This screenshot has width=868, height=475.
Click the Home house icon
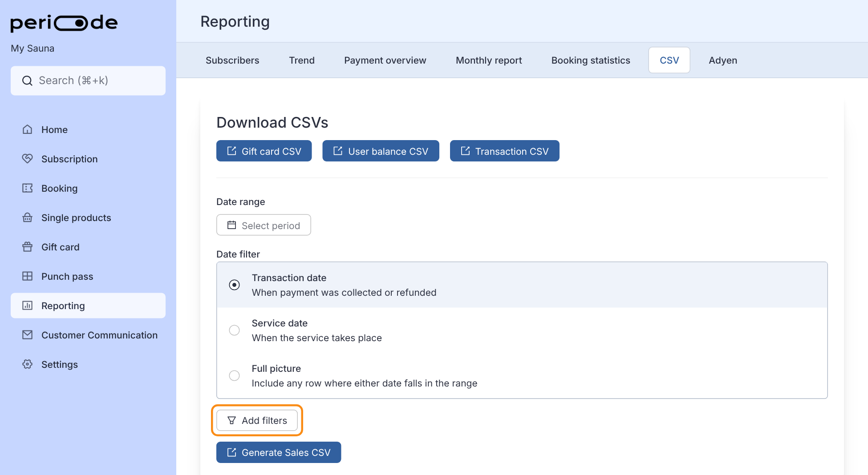pos(28,129)
